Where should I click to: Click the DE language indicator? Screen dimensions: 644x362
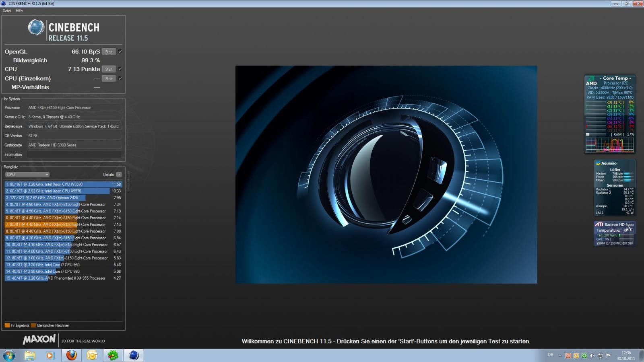[x=551, y=355]
